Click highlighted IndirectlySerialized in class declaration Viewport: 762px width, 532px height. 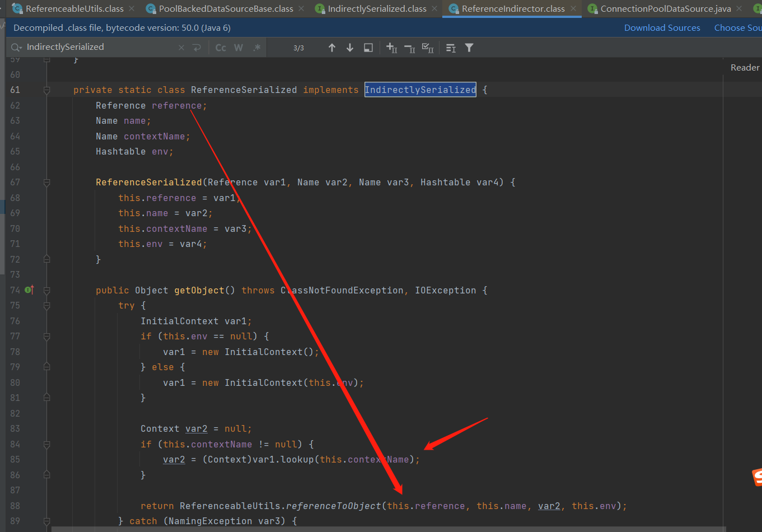click(420, 90)
